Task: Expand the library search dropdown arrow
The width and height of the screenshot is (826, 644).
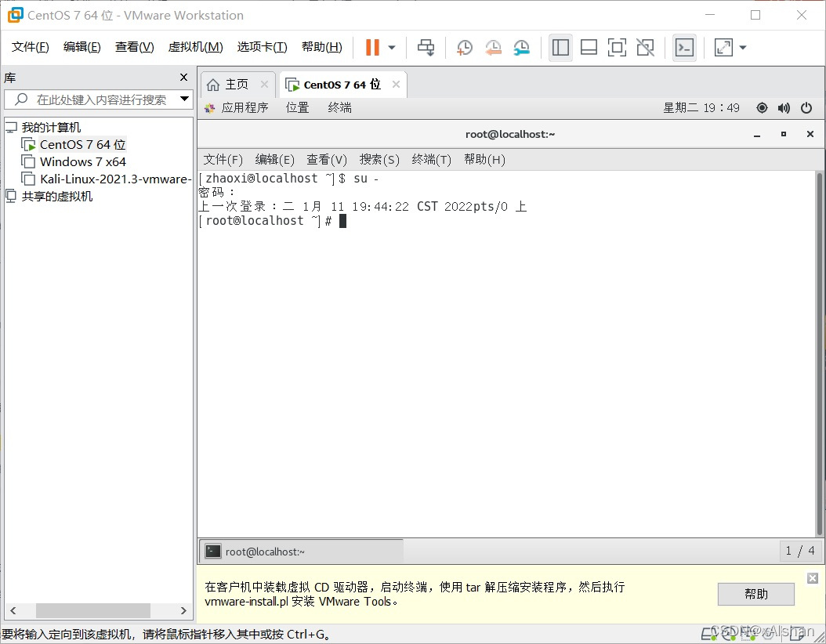Action: click(184, 99)
